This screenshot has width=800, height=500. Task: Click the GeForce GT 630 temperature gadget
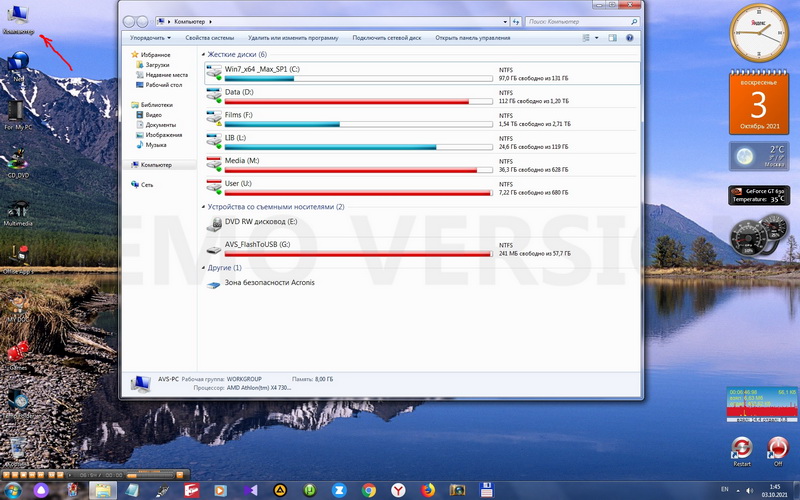pos(759,195)
